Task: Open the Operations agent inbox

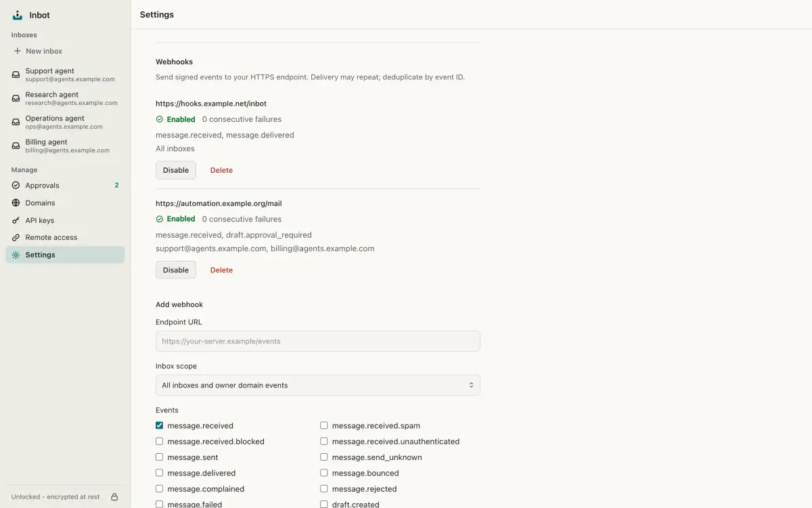Action: (65, 122)
